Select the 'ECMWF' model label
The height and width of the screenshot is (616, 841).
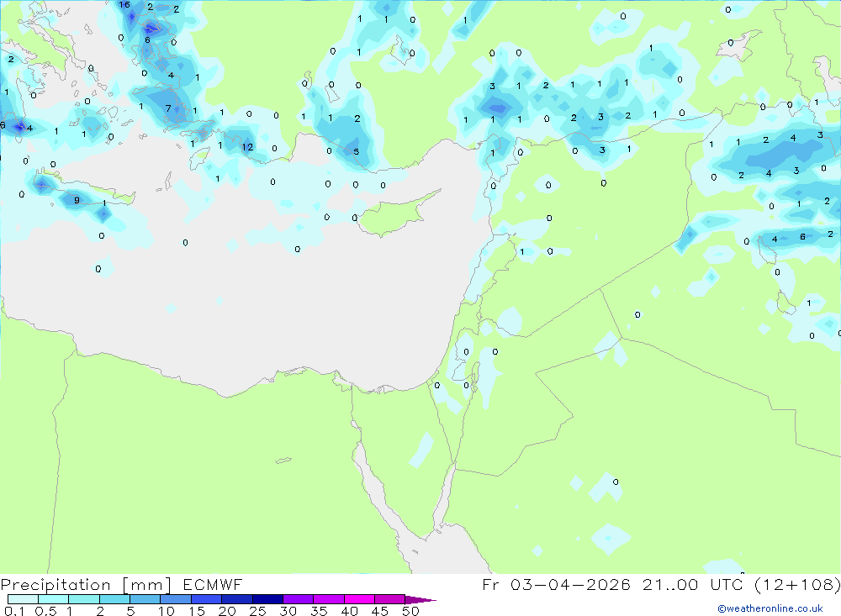213,584
